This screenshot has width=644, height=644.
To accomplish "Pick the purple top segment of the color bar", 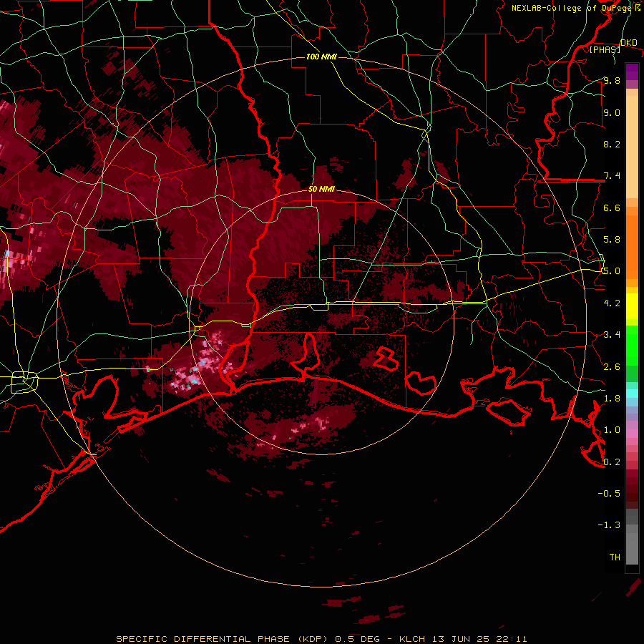I will (632, 72).
